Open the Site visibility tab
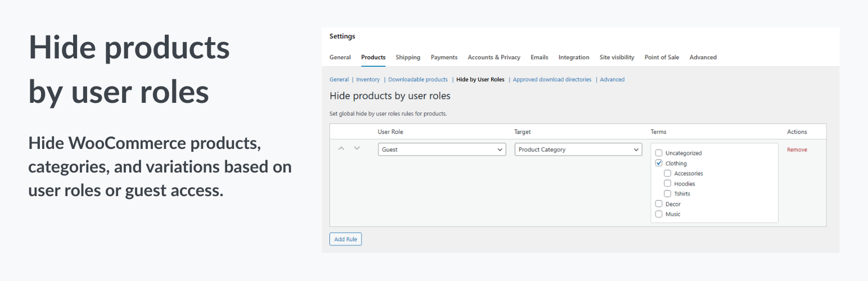Screen dimensions: 868x281 617,57
